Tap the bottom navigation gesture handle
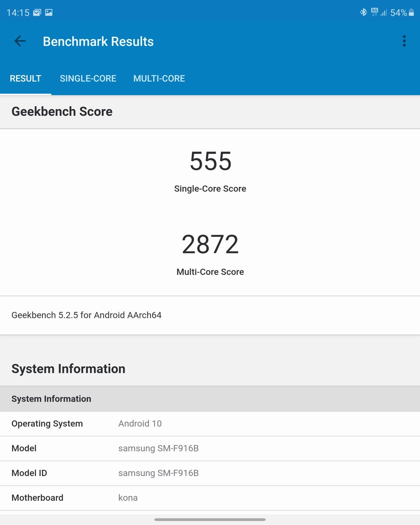 pos(210,520)
